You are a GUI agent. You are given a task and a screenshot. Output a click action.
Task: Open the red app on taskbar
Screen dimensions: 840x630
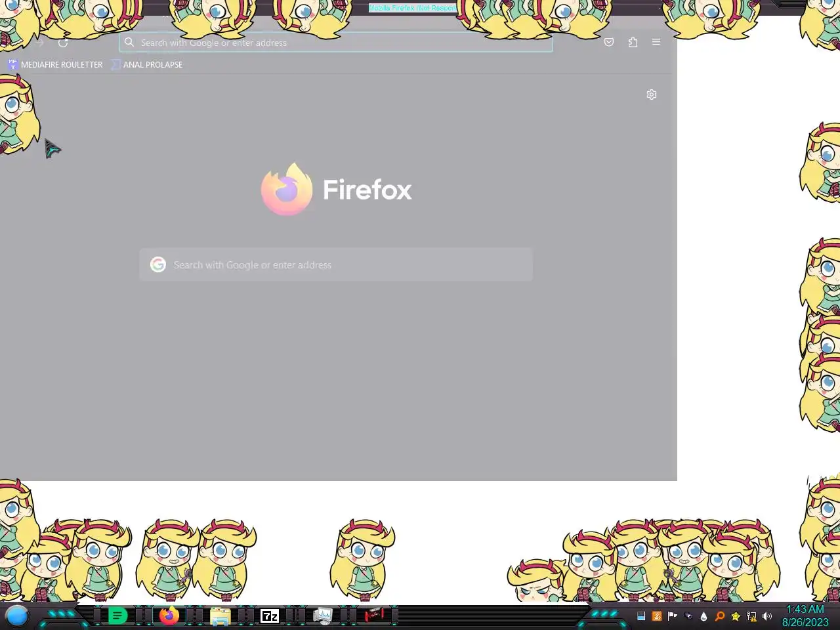click(x=374, y=616)
